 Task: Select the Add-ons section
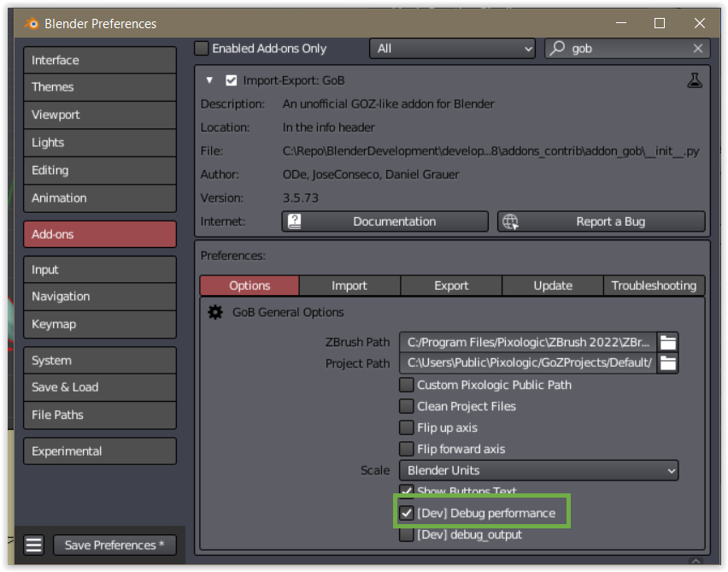(x=100, y=234)
